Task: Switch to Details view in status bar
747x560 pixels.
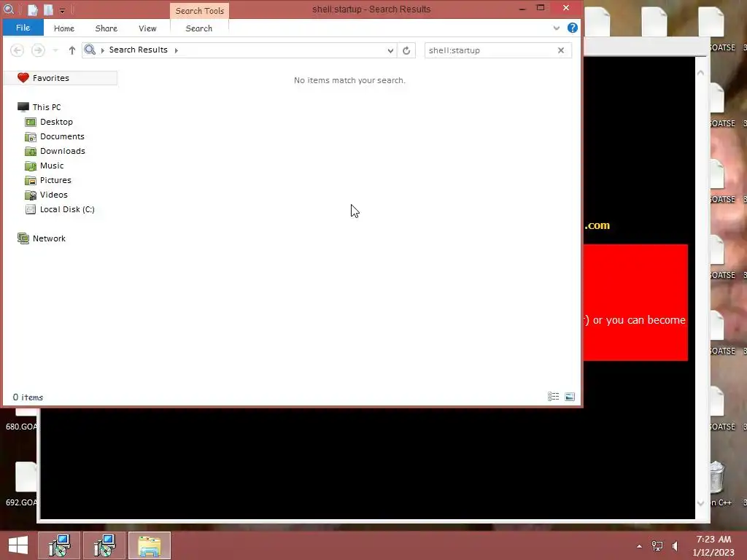Action: point(553,397)
